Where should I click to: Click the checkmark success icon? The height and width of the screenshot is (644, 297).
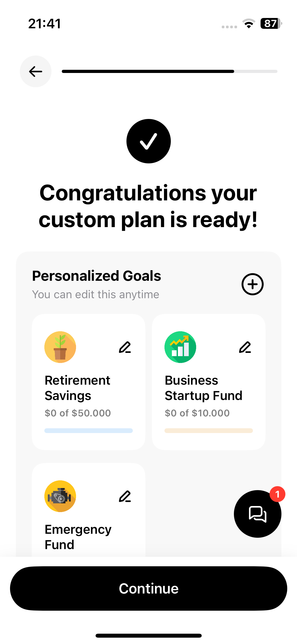148,141
